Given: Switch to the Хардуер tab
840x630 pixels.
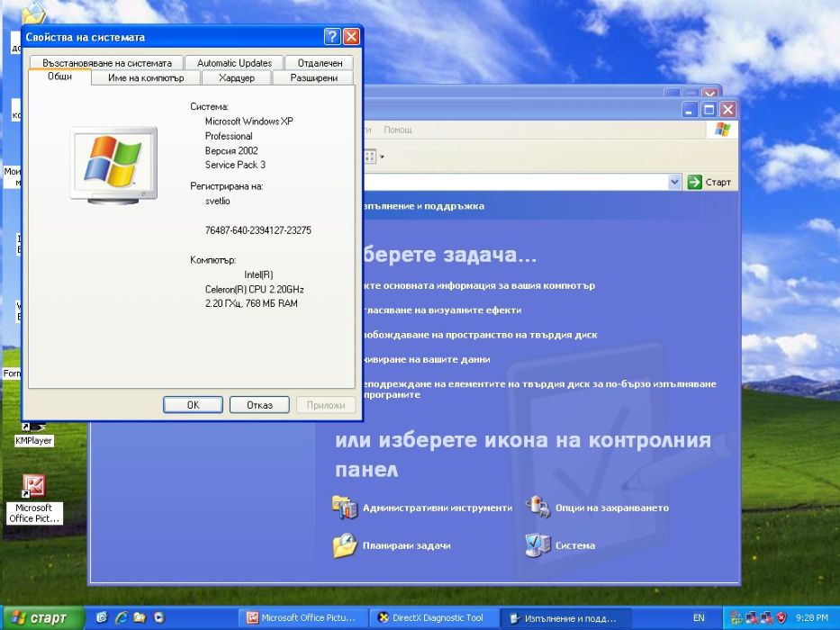Looking at the screenshot, I should click(x=236, y=77).
